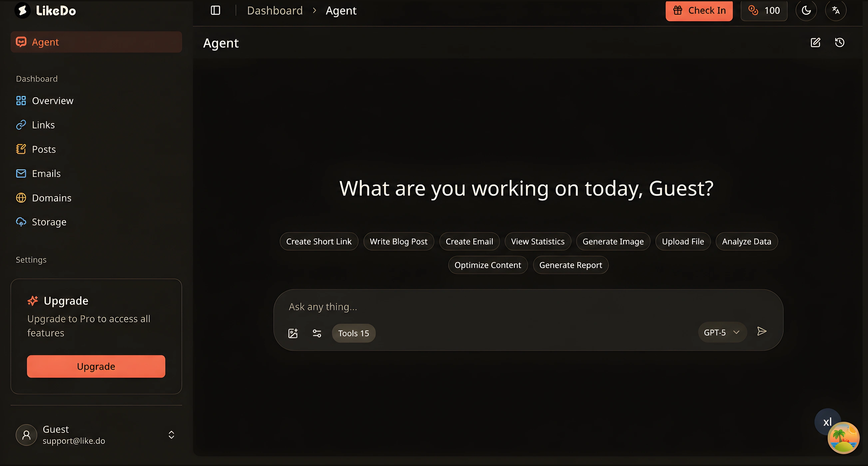868x466 pixels.
Task: Click the Agent chat bubble icon
Action: (x=21, y=42)
